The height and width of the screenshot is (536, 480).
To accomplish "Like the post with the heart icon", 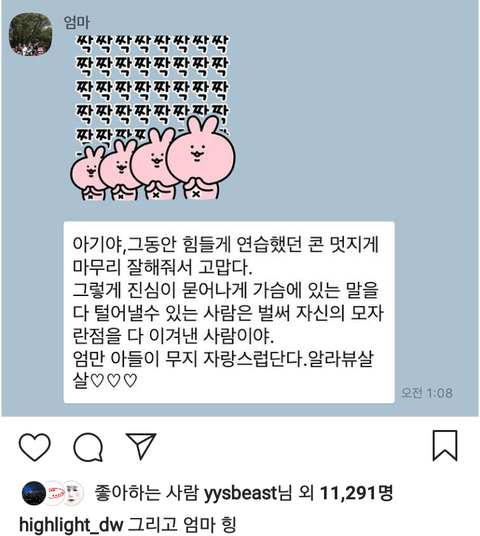I will click(x=35, y=446).
